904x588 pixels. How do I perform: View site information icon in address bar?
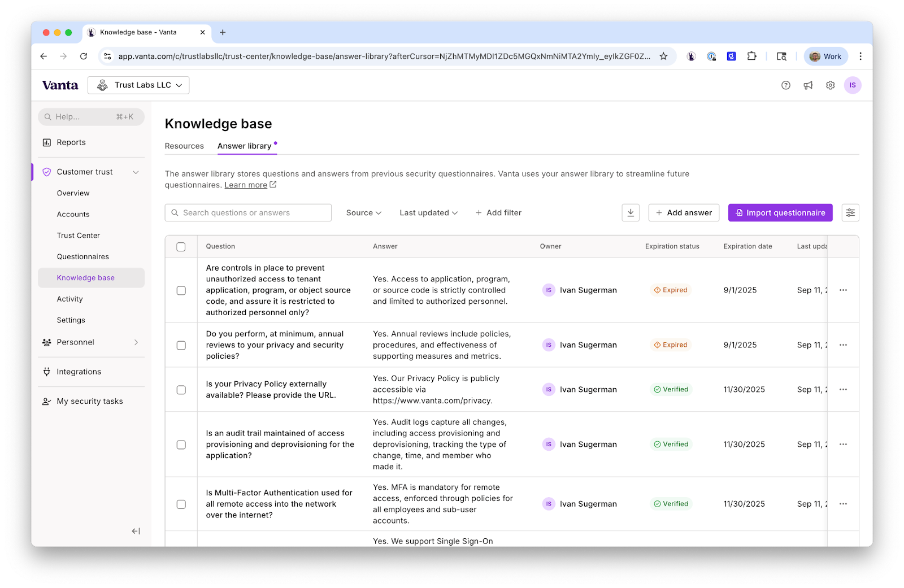pos(107,56)
